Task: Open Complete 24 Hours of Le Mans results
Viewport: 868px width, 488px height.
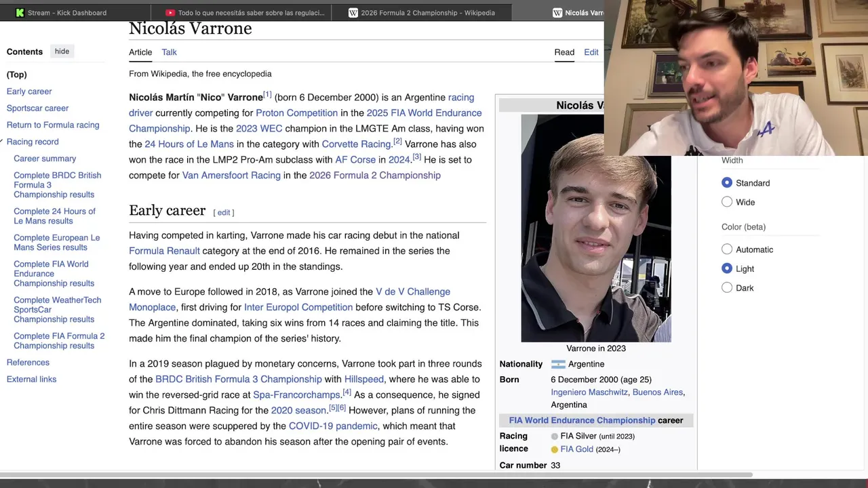Action: click(x=54, y=216)
